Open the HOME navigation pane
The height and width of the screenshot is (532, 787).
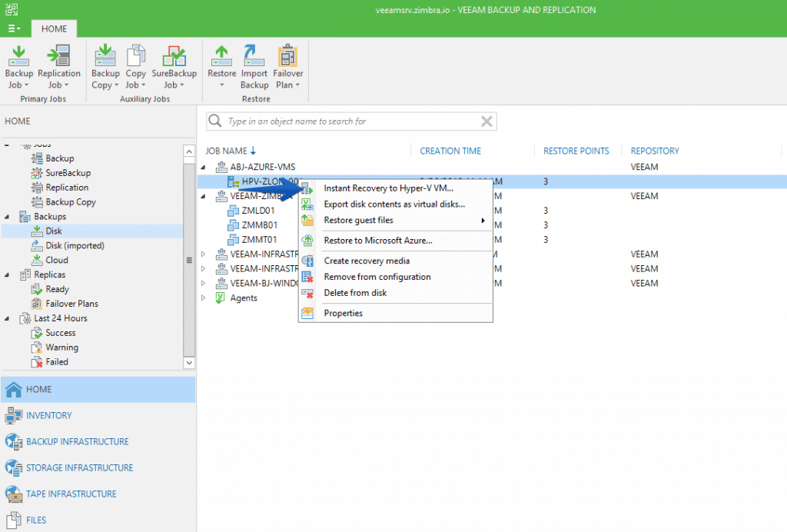(98, 390)
